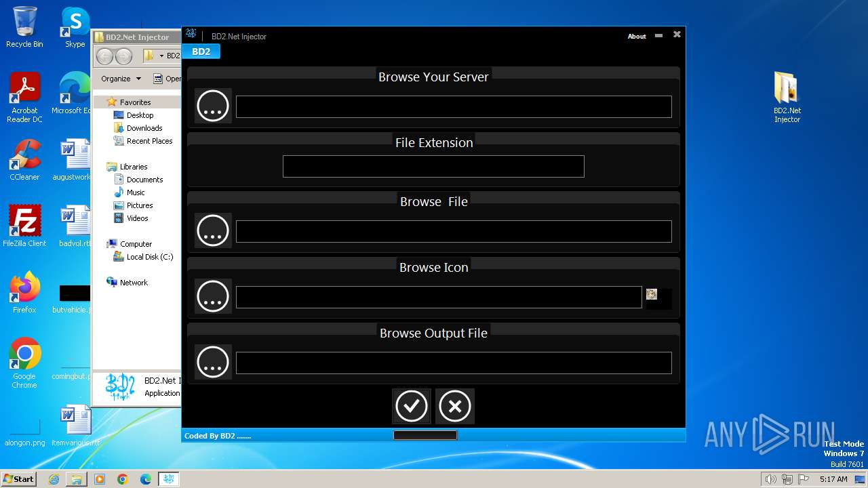
Task: Launch the media player from the taskbar
Action: 100,479
